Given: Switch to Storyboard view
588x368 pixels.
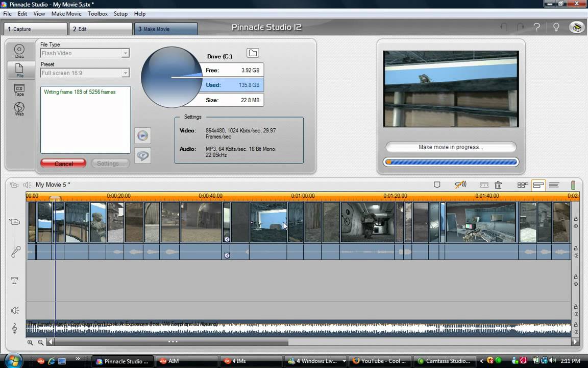Looking at the screenshot, I should (523, 185).
